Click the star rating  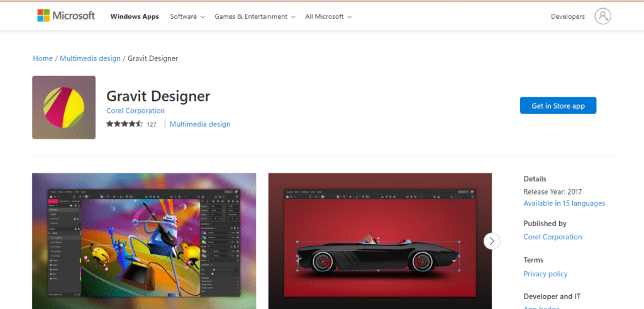click(125, 124)
